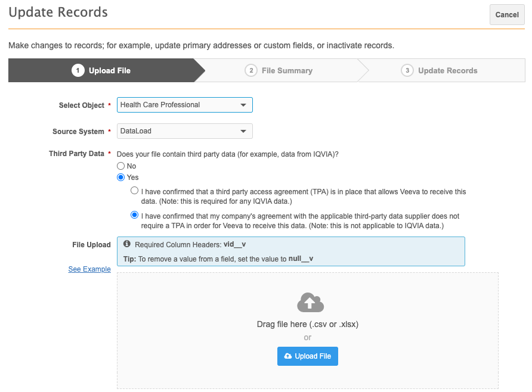Click the arrow on Health Care Professional combo box
Image resolution: width=532 pixels, height=392 pixels.
pos(243,105)
